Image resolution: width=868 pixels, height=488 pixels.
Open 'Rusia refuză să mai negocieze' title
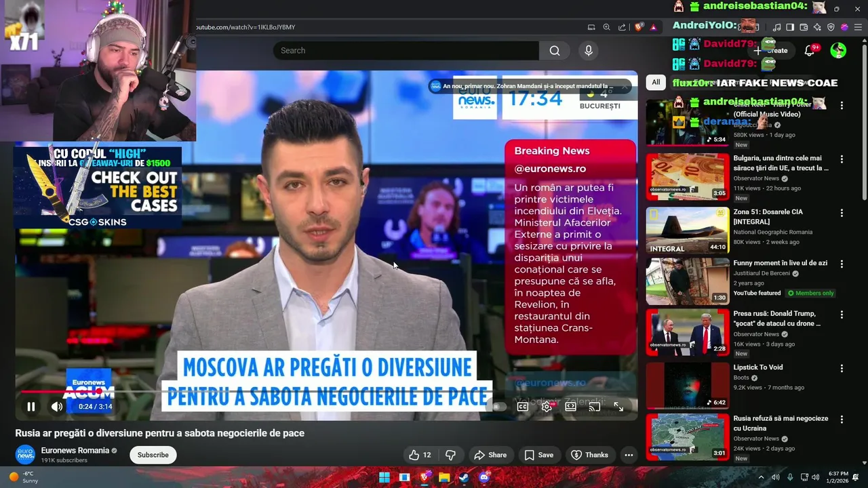781,424
